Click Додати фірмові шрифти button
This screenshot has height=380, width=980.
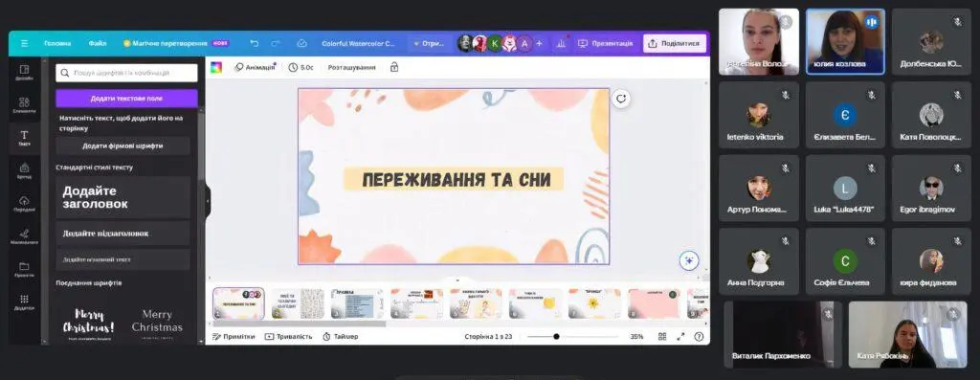(122, 145)
